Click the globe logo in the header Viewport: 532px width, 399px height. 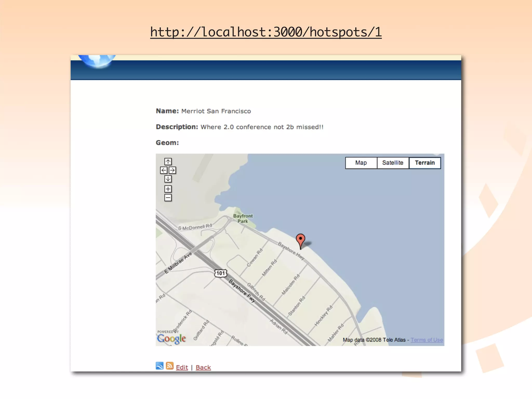(x=97, y=61)
